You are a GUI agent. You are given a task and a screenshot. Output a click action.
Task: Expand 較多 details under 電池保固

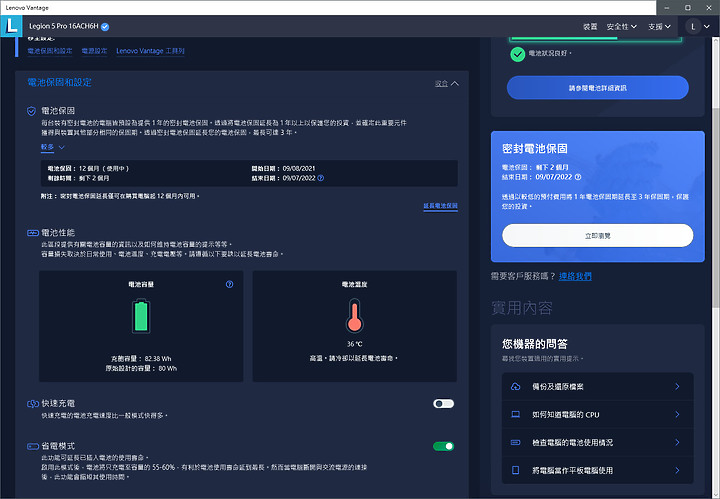pos(53,147)
